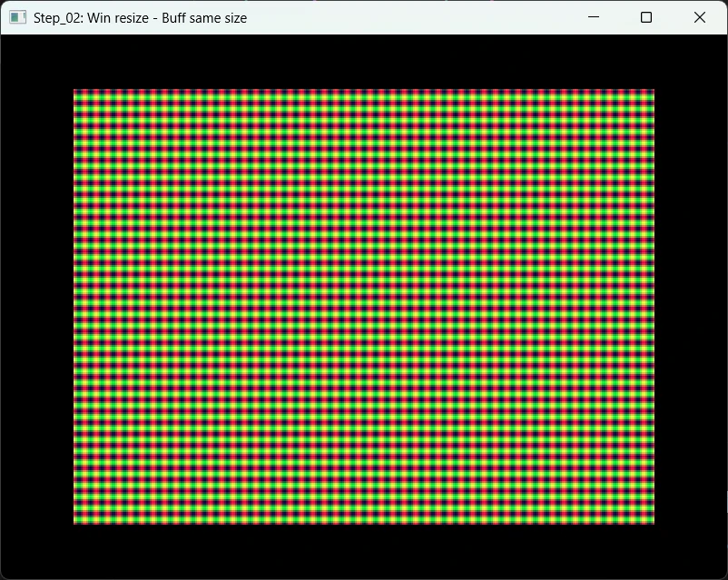Click the bottom edge middle of the pattern
Image resolution: width=728 pixels, height=580 pixels.
point(364,521)
